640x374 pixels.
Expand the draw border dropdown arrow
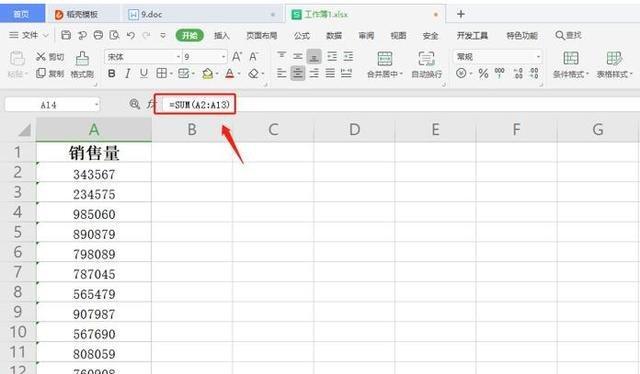pos(193,74)
